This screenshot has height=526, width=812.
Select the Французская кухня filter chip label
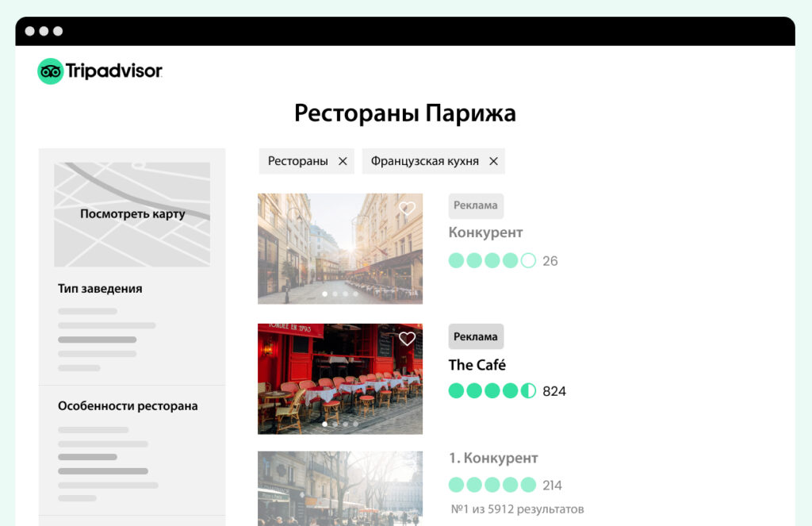pyautogui.click(x=425, y=161)
